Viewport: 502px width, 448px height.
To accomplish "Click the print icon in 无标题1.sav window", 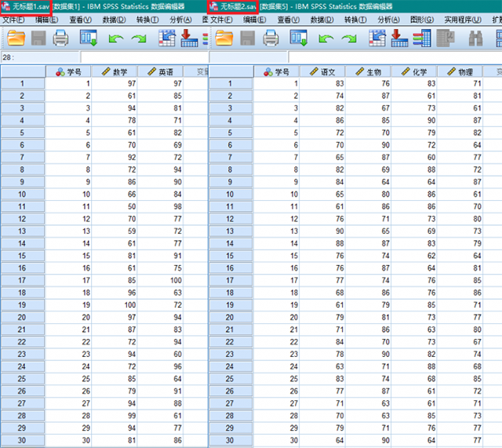I will pos(60,38).
